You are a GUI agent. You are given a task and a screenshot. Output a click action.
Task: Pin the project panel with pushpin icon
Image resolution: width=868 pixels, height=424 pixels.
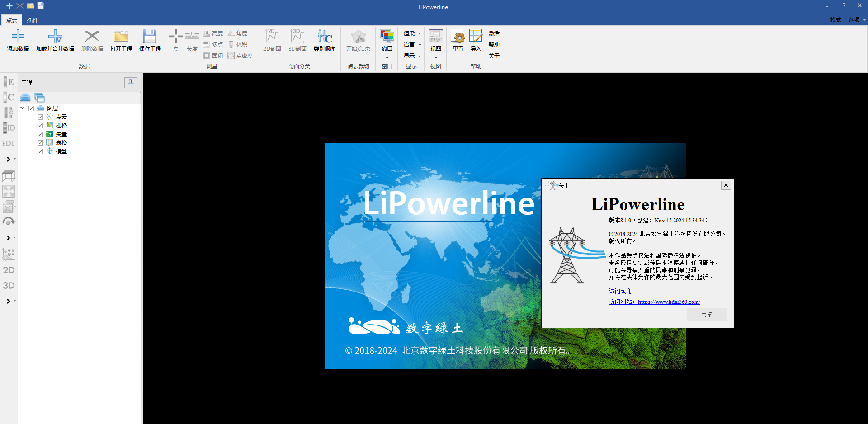pyautogui.click(x=131, y=82)
